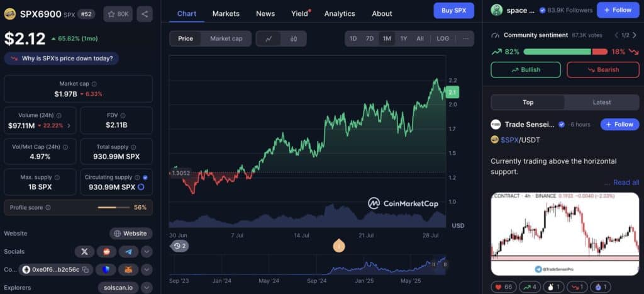Click the Buy SPX button
Viewport: 644px width, 294px height.
454,10
